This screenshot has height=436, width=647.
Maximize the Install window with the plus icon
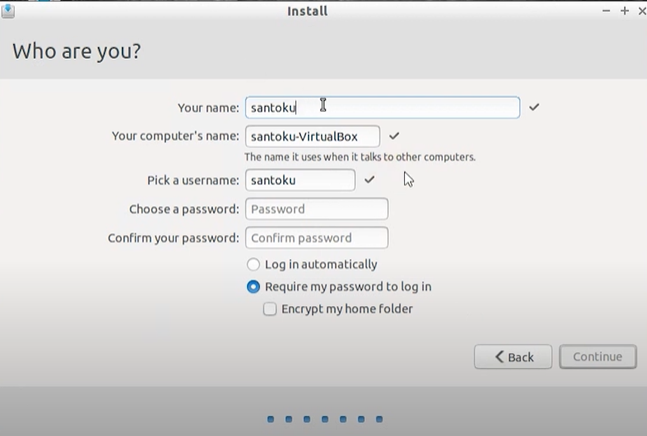[x=624, y=11]
